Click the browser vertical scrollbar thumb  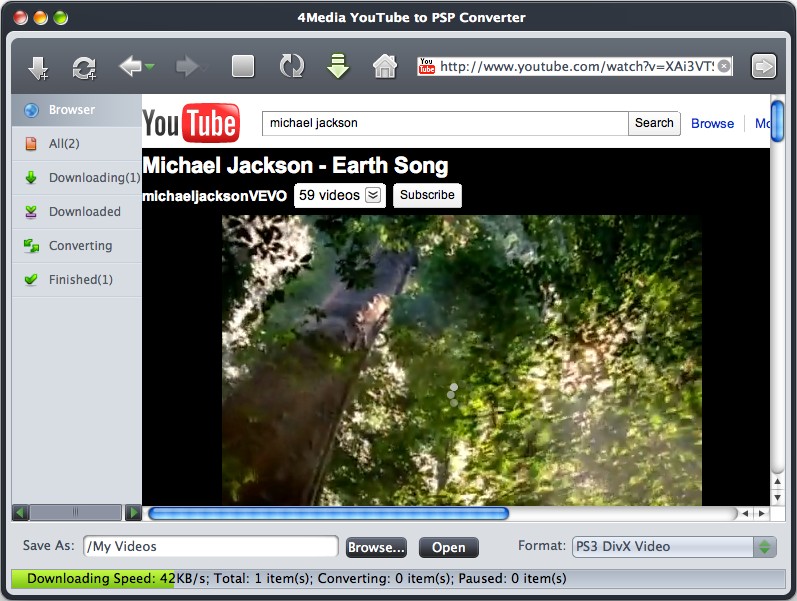click(777, 121)
